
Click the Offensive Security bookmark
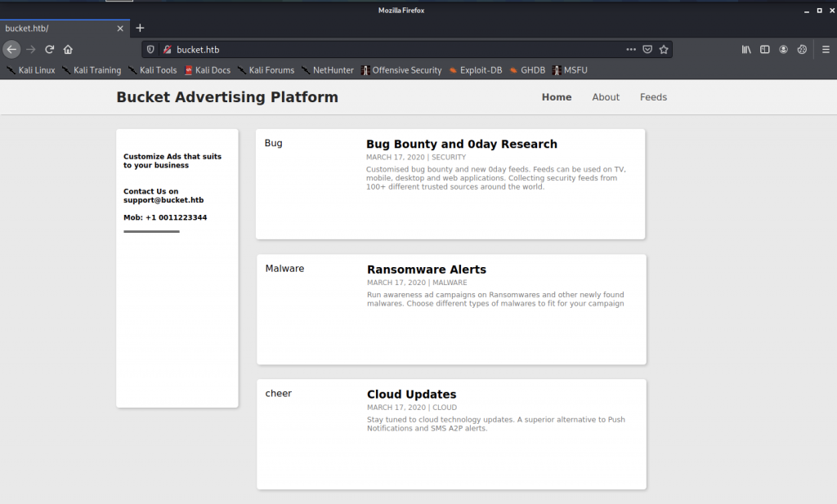(x=401, y=70)
